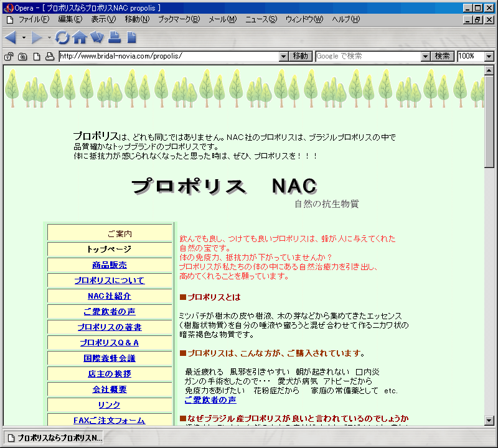Open the プロポリスQ&A link
Viewport: 498px width, 448px height.
[x=110, y=343]
